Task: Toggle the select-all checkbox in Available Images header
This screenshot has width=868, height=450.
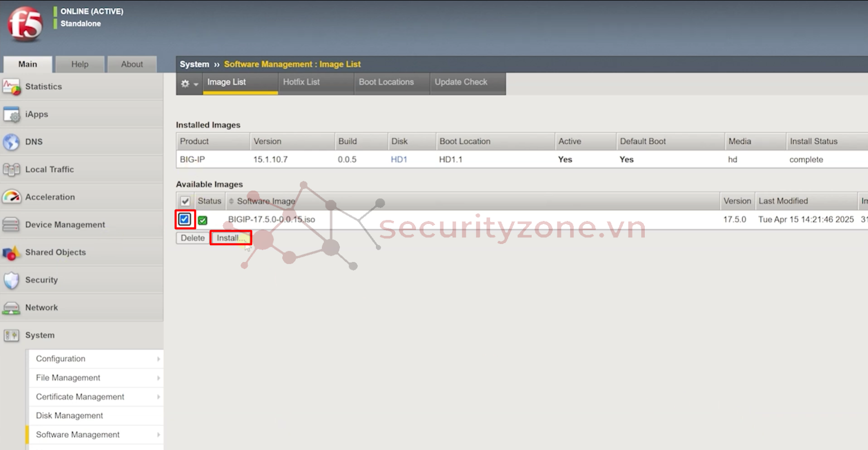Action: (x=185, y=201)
